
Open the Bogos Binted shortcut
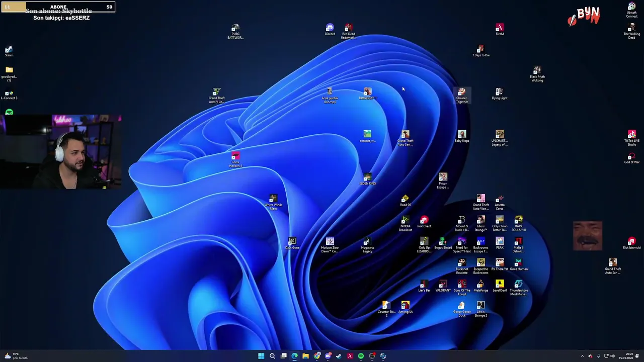point(443,243)
